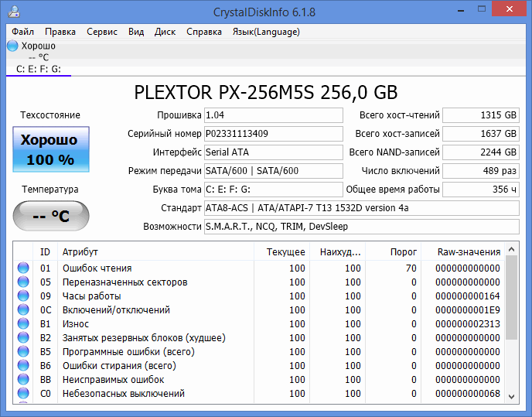Click Всего NAND-записей value 2244 GB
The width and height of the screenshot is (532, 417).
point(481,152)
